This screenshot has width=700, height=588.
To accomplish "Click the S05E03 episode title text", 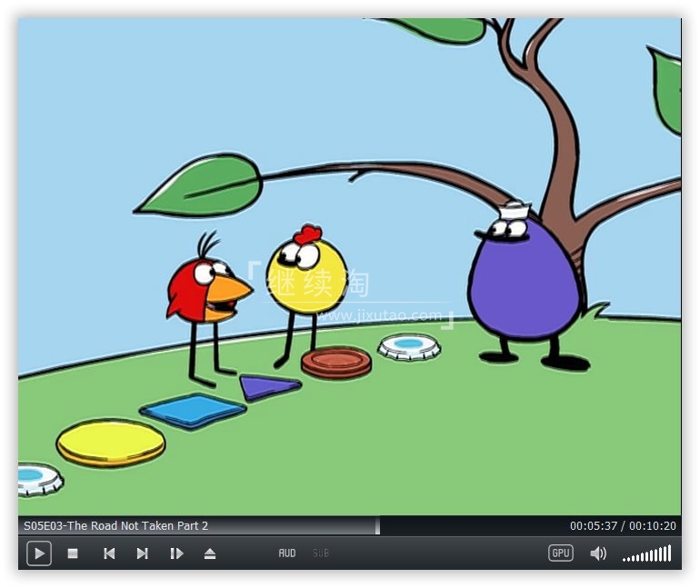I will pos(115,525).
